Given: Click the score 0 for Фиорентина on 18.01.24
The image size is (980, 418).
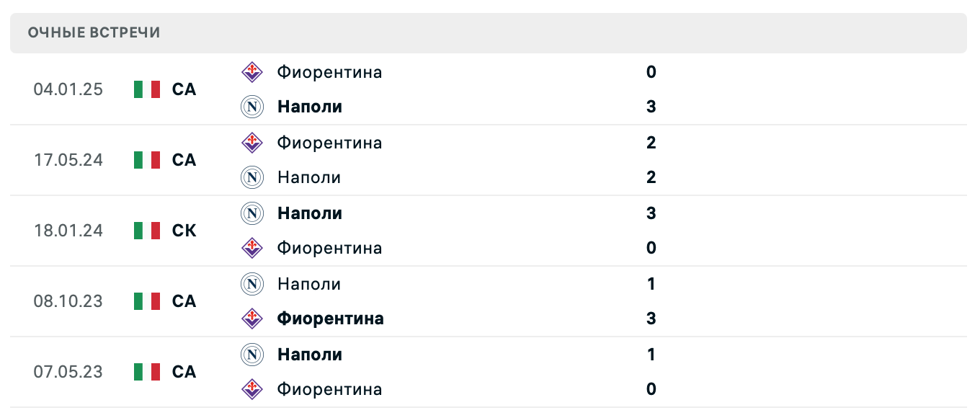Looking at the screenshot, I should click(651, 248).
